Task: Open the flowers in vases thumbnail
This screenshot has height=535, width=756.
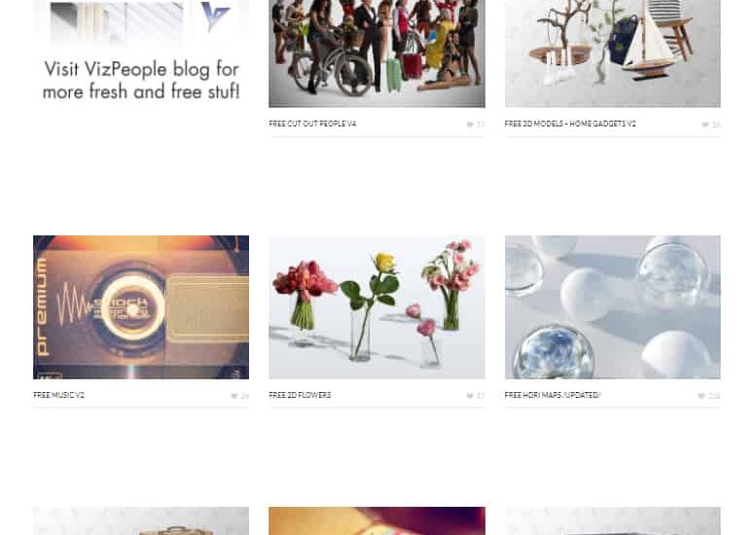Action: pos(377,307)
